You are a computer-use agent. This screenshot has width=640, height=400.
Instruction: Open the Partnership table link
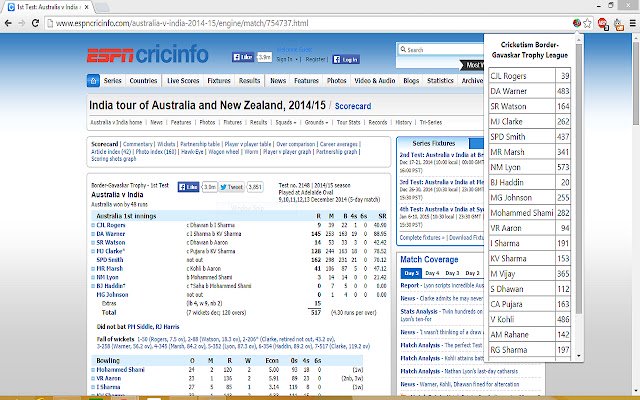click(200, 144)
